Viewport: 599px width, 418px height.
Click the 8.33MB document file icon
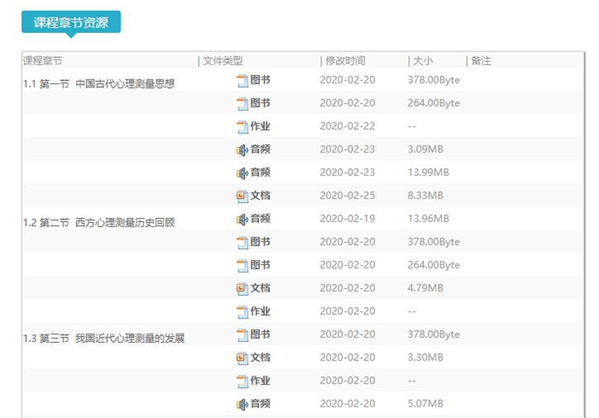coord(242,196)
